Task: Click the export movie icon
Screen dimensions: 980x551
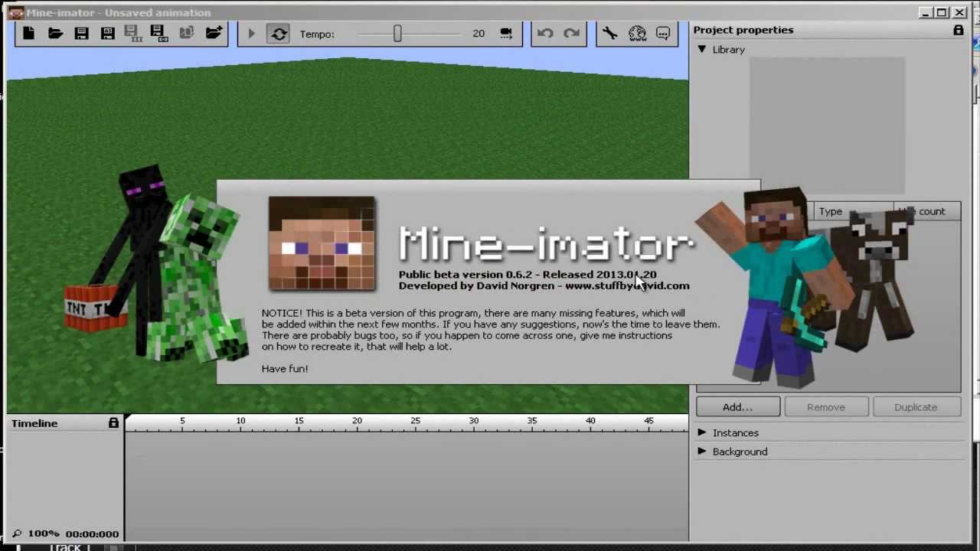Action: click(158, 33)
